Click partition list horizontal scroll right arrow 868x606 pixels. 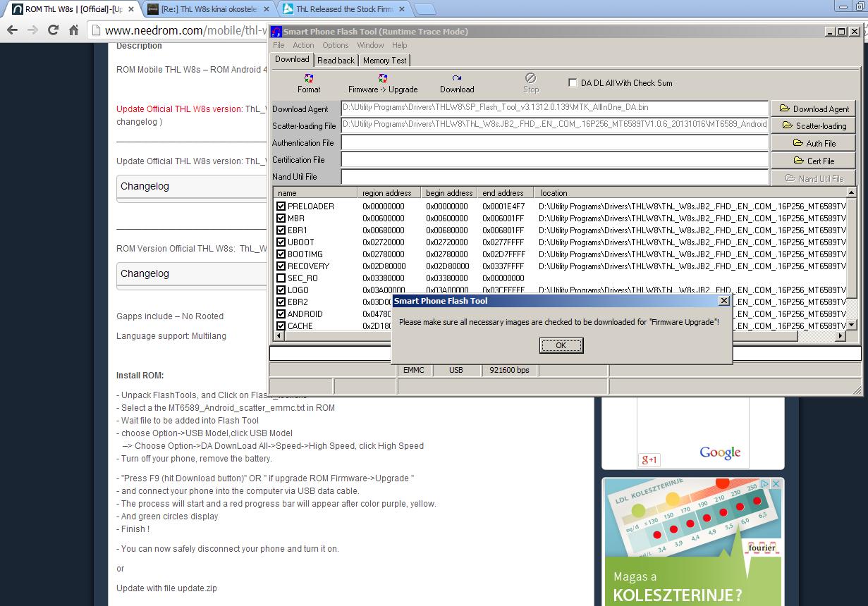[840, 337]
